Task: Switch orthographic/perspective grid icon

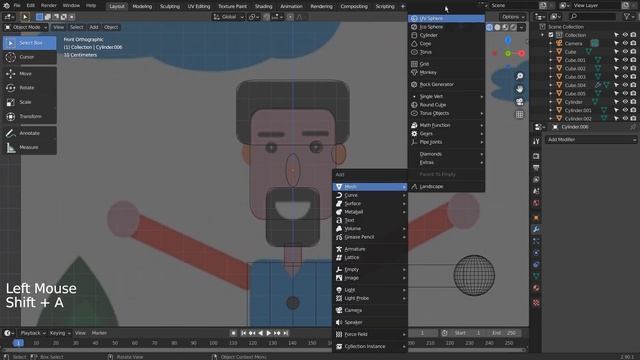Action: pos(520,115)
